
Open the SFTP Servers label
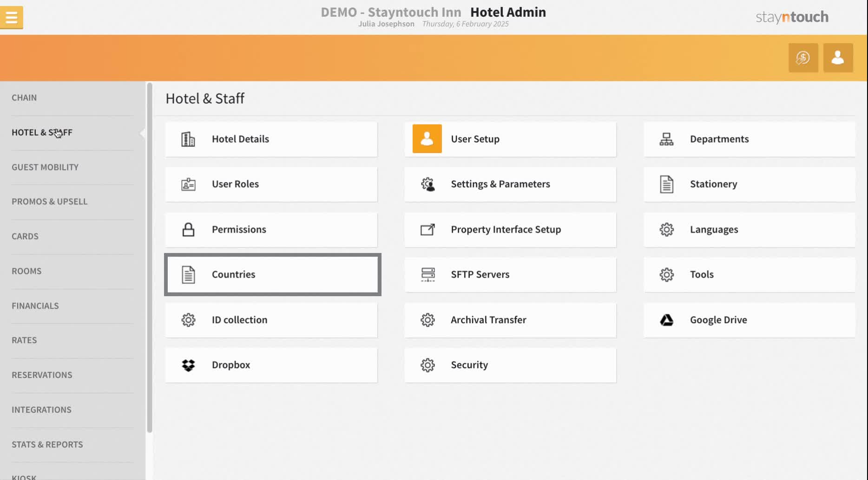(x=480, y=274)
